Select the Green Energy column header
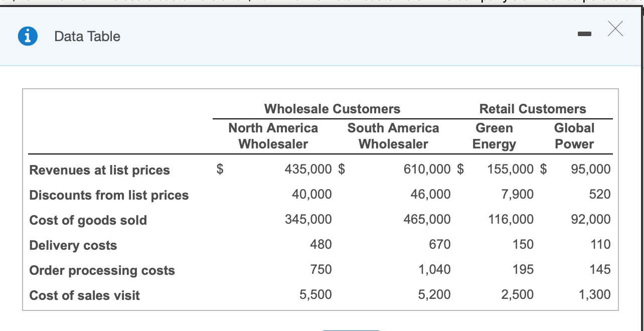Viewport: 644px width, 331px height. point(494,135)
